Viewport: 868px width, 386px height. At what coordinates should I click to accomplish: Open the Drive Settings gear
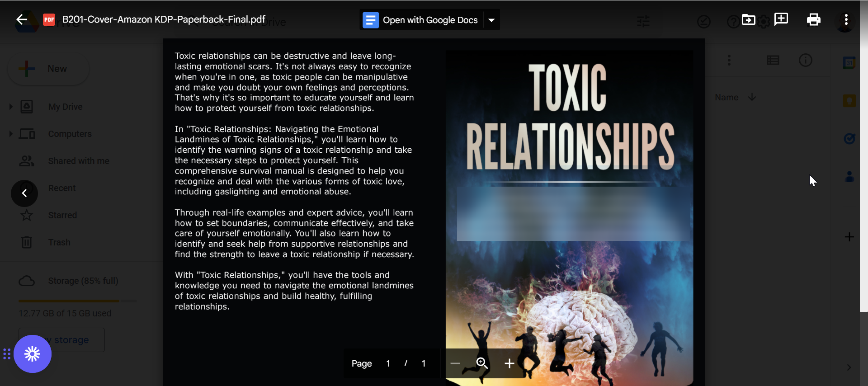[764, 22]
